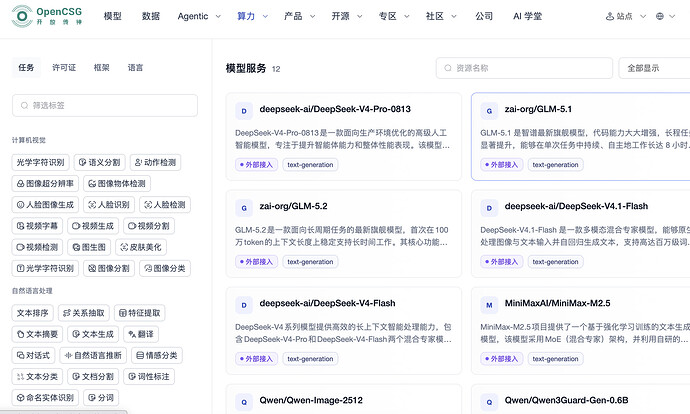Viewport: 690px width, 414px height.
Task: Open deepseek-ai/DeepSeek-V4-Pro-0813 model link
Action: tap(335, 109)
